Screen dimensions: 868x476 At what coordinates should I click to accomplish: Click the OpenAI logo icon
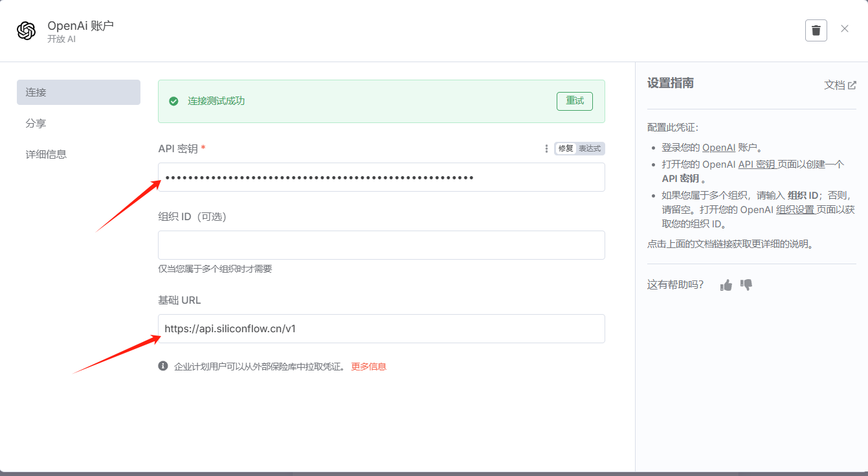[27, 31]
